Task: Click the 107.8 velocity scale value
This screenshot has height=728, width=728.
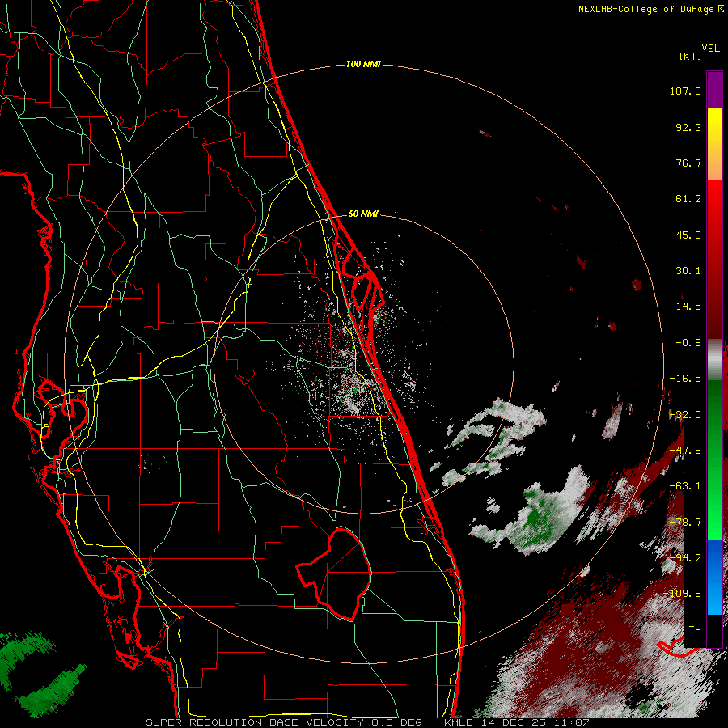Action: point(685,91)
